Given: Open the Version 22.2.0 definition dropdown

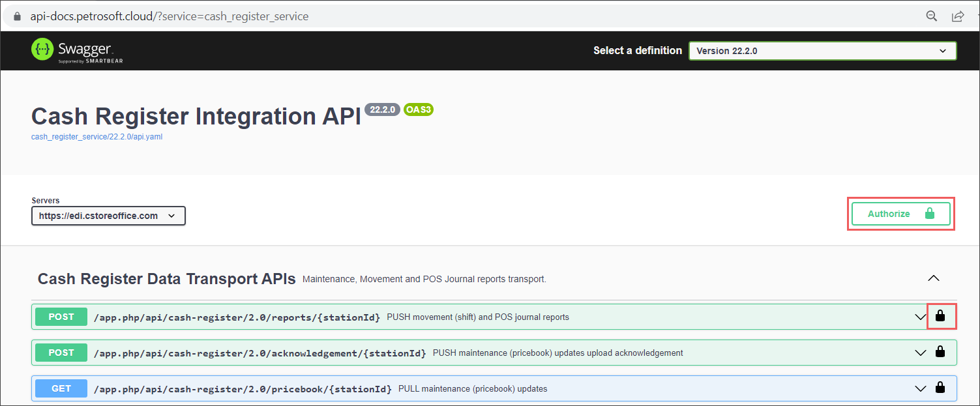Looking at the screenshot, I should [x=822, y=50].
